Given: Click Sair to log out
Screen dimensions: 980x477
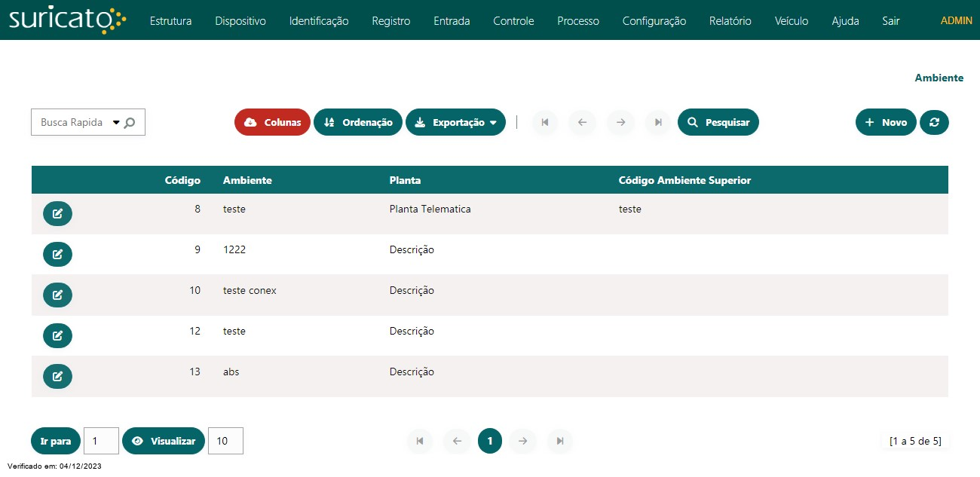Looking at the screenshot, I should (891, 21).
